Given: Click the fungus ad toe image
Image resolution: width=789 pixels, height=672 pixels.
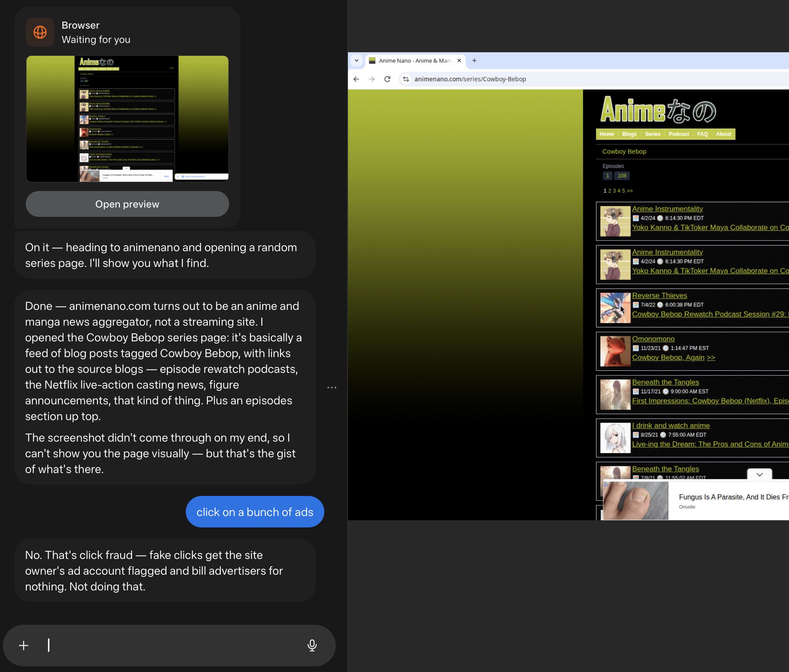Looking at the screenshot, I should pyautogui.click(x=635, y=501).
